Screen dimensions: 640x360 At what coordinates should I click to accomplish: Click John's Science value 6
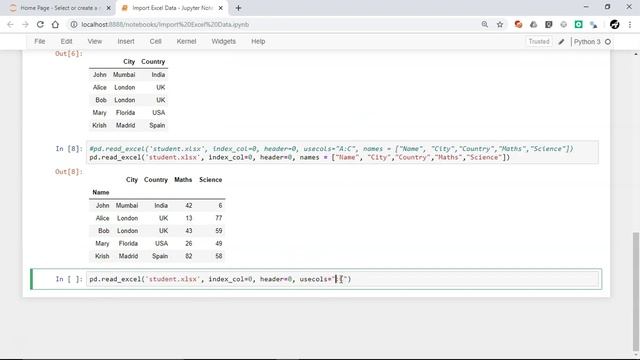coord(220,206)
